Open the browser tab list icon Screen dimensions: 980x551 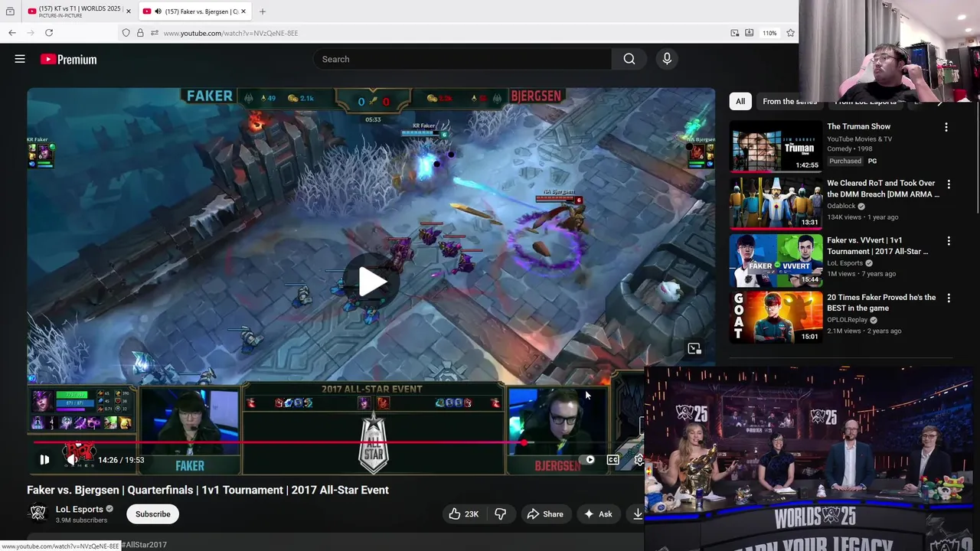tap(10, 11)
